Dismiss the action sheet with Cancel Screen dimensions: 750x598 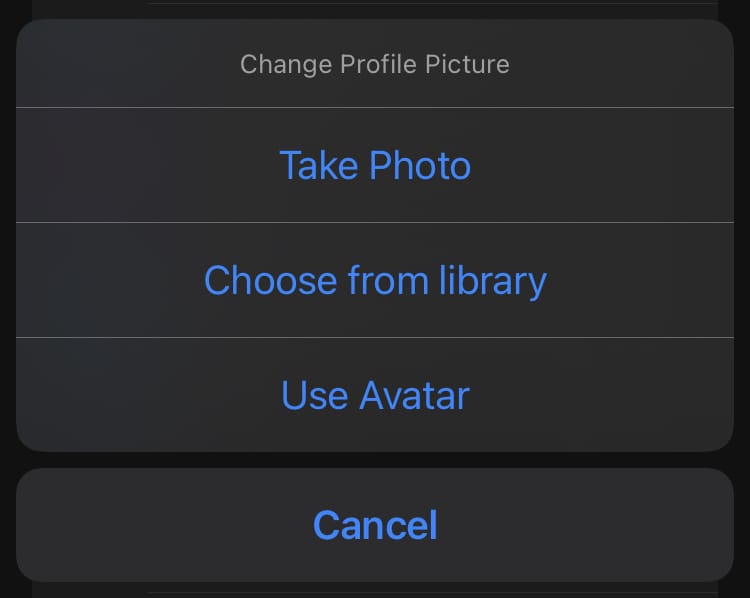375,525
